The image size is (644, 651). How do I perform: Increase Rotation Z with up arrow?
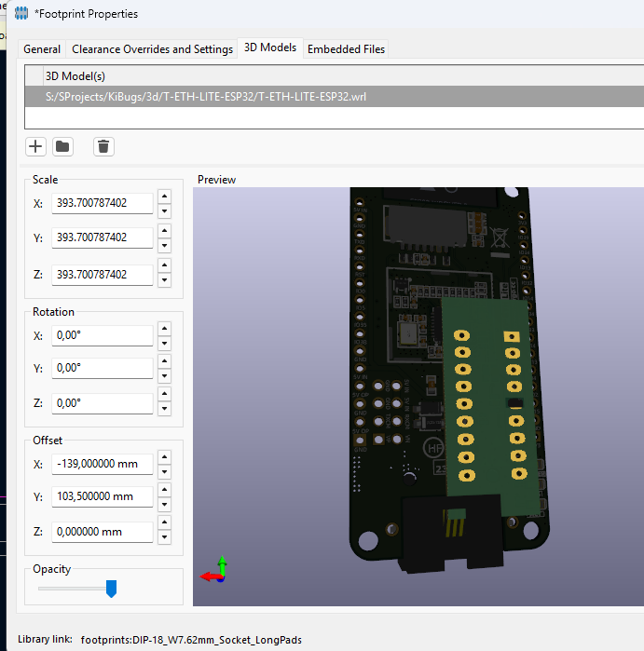pos(165,394)
